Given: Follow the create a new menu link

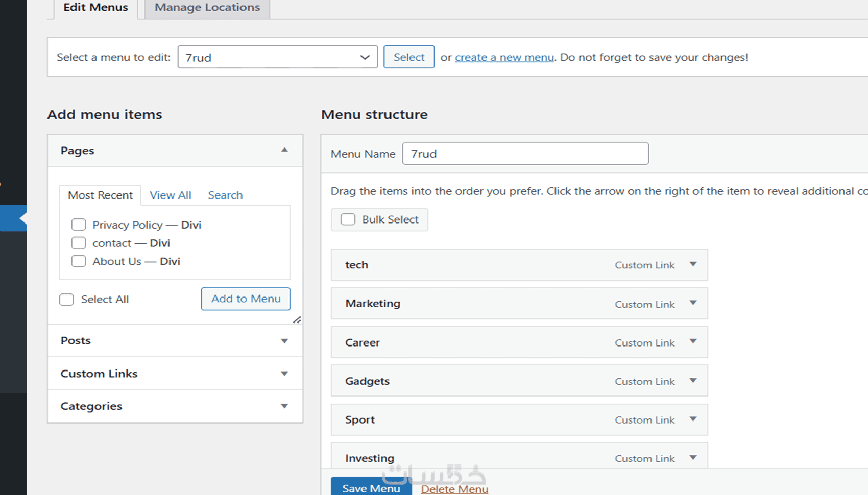Looking at the screenshot, I should [504, 57].
